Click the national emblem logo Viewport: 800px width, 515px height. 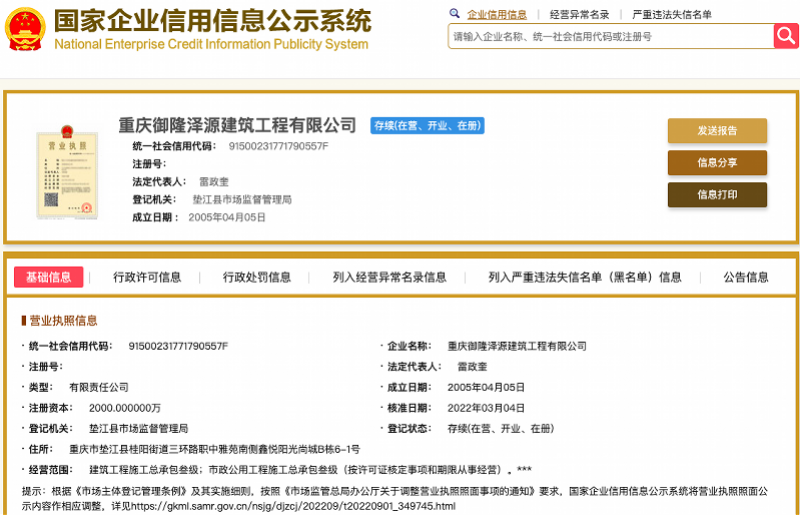[x=25, y=29]
